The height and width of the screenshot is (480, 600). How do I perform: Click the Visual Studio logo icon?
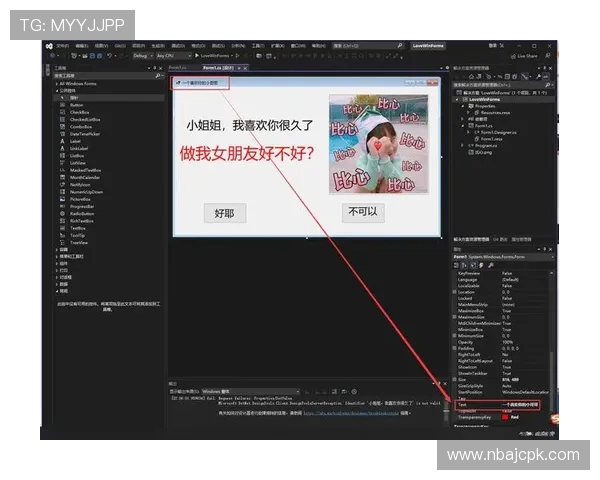coord(49,46)
